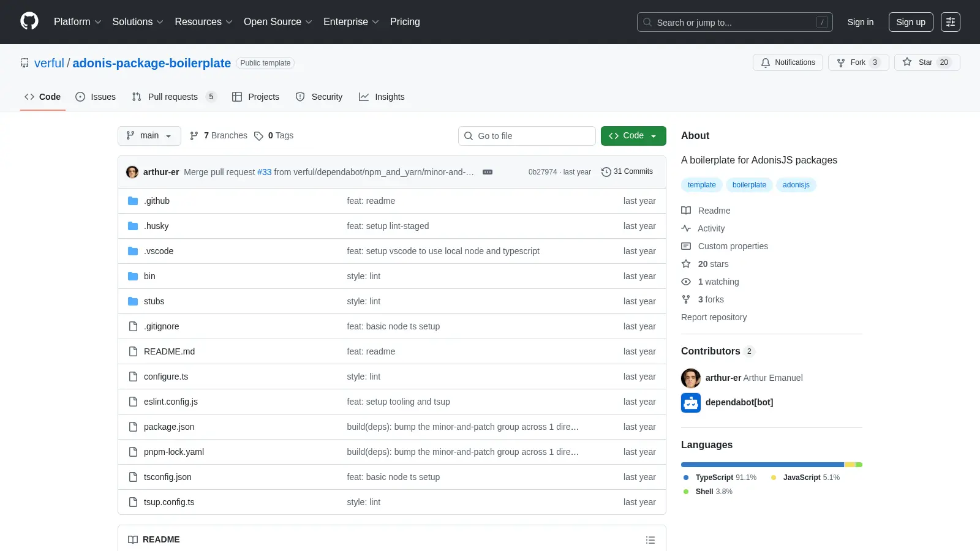Open the green Code dropdown button
Image resolution: width=980 pixels, height=551 pixels.
(x=633, y=136)
